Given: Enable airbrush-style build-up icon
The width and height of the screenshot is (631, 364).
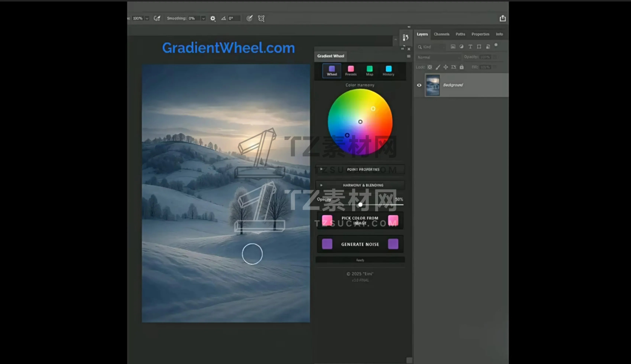Looking at the screenshot, I should tap(157, 18).
